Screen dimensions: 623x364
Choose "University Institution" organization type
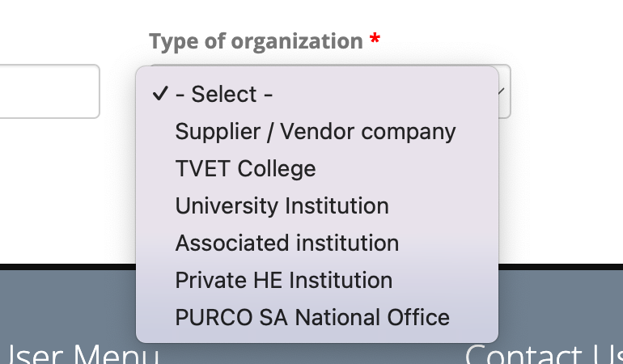[282, 206]
